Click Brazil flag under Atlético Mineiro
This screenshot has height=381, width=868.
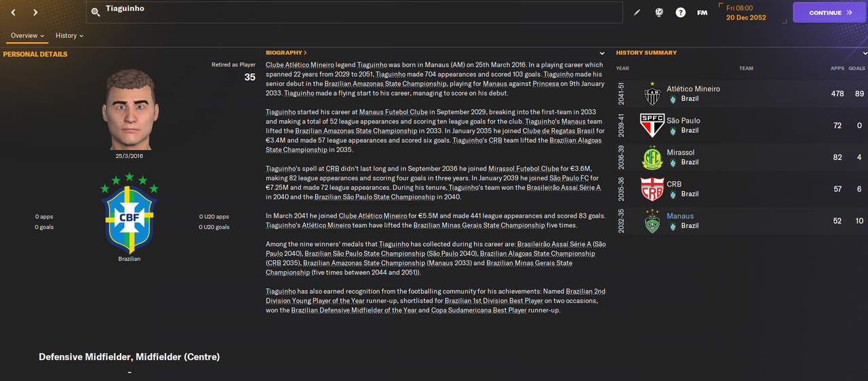(x=673, y=99)
